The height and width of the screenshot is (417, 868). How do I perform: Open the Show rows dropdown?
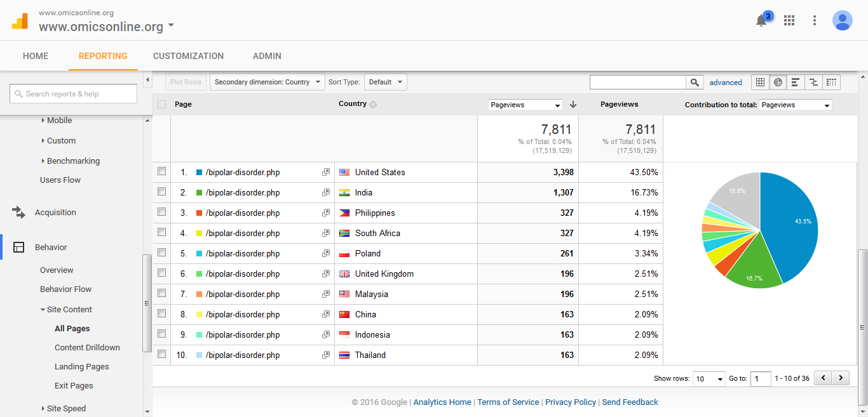(709, 378)
